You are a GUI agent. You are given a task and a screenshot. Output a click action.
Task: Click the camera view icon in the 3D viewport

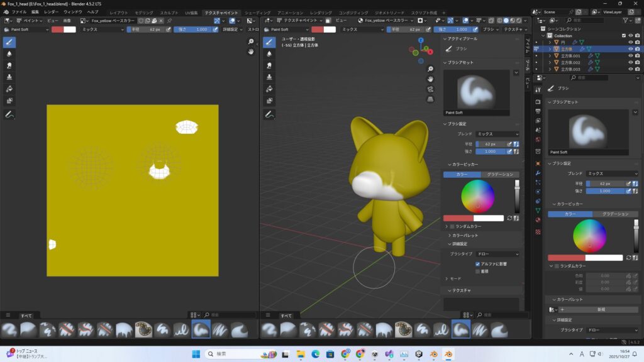point(430,89)
